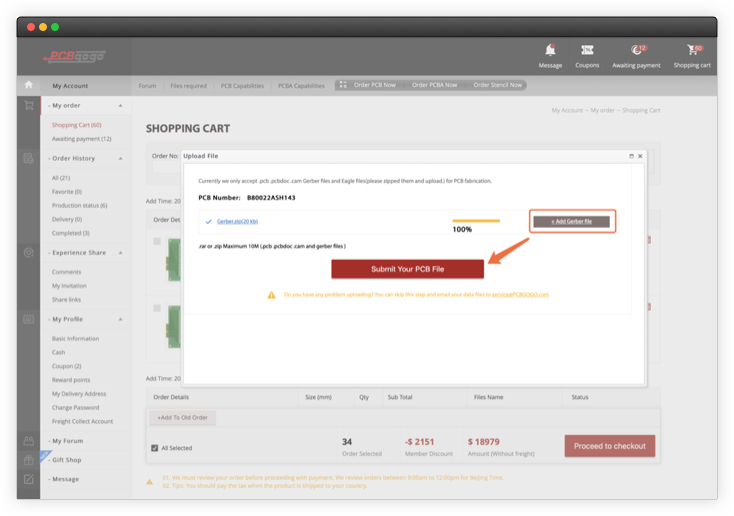The width and height of the screenshot is (734, 516).
Task: Open PCBA Capabilities nav item
Action: click(x=301, y=86)
